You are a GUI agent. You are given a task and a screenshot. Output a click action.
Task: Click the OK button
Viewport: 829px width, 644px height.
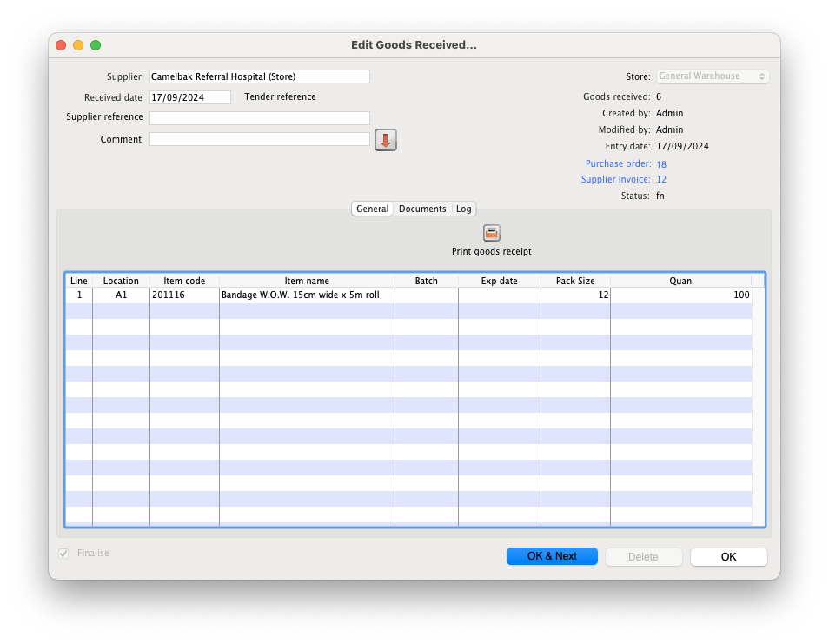click(x=728, y=556)
